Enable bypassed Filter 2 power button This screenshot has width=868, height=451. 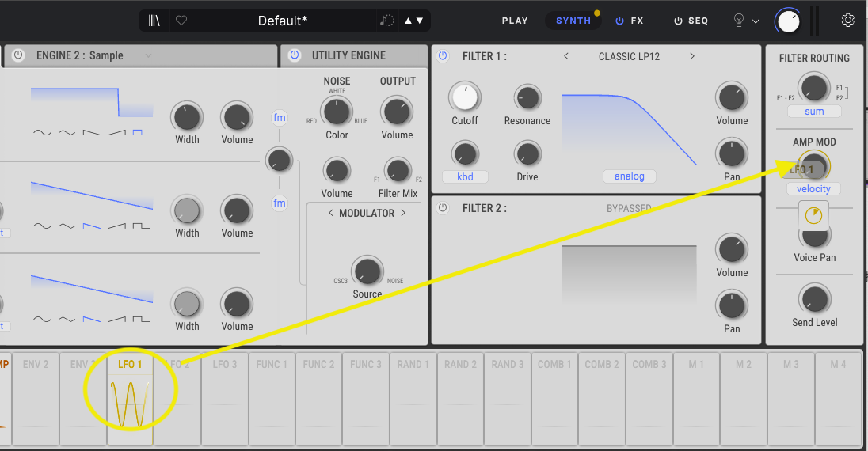pos(443,208)
